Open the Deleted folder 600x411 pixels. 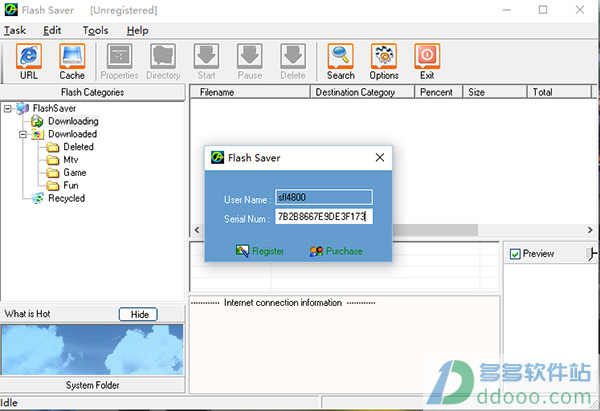point(78,147)
